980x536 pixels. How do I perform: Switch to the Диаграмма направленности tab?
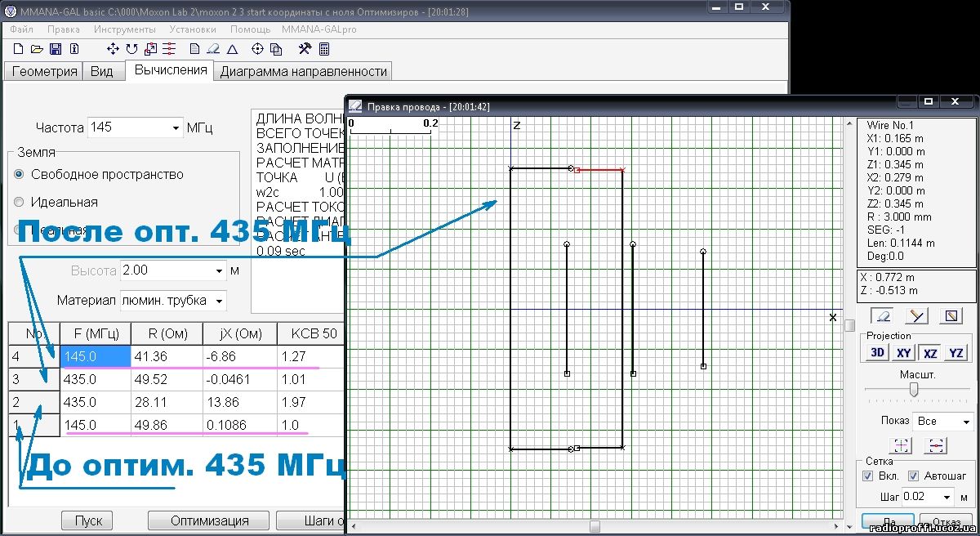point(304,71)
